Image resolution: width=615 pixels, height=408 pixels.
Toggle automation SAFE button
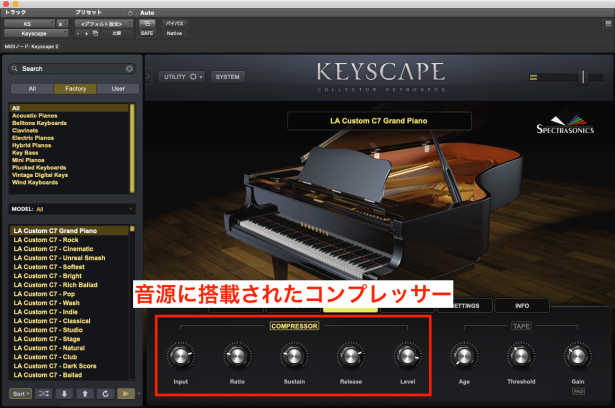click(147, 33)
